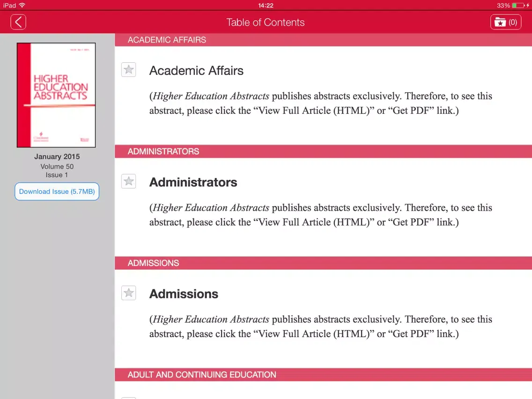
Task: Tap the battery icon in status bar
Action: click(518, 6)
